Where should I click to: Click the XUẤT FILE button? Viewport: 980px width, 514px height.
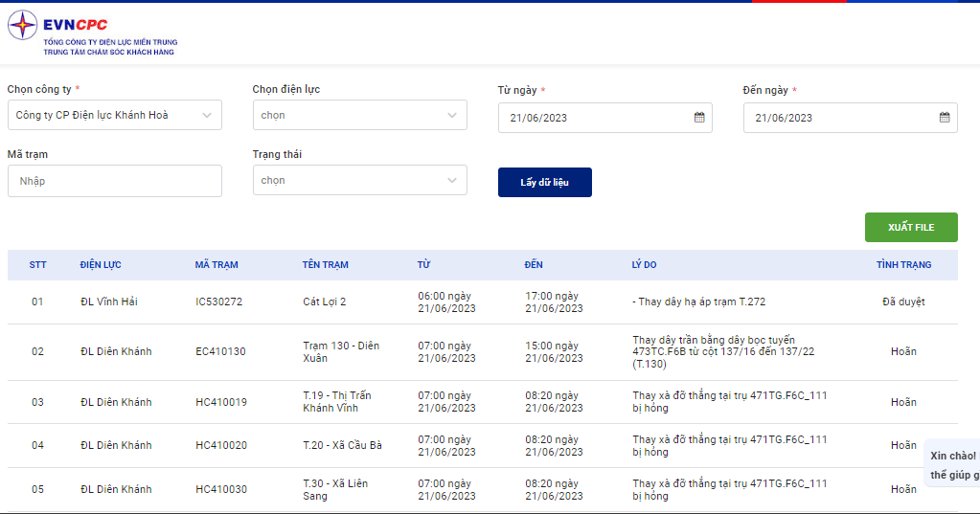pyautogui.click(x=910, y=227)
